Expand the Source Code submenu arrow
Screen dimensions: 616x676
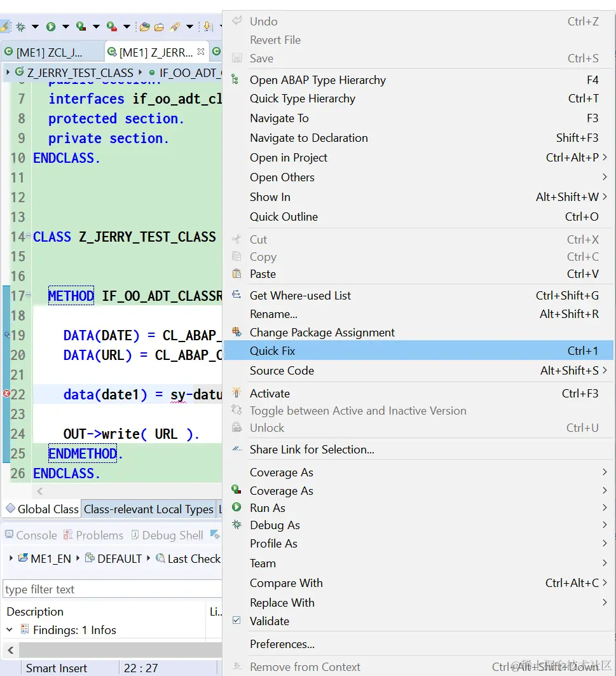(x=605, y=370)
